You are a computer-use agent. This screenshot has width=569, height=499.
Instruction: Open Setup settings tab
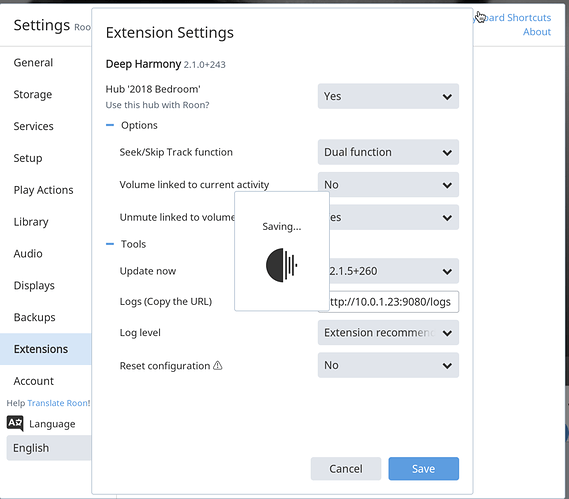click(46, 158)
